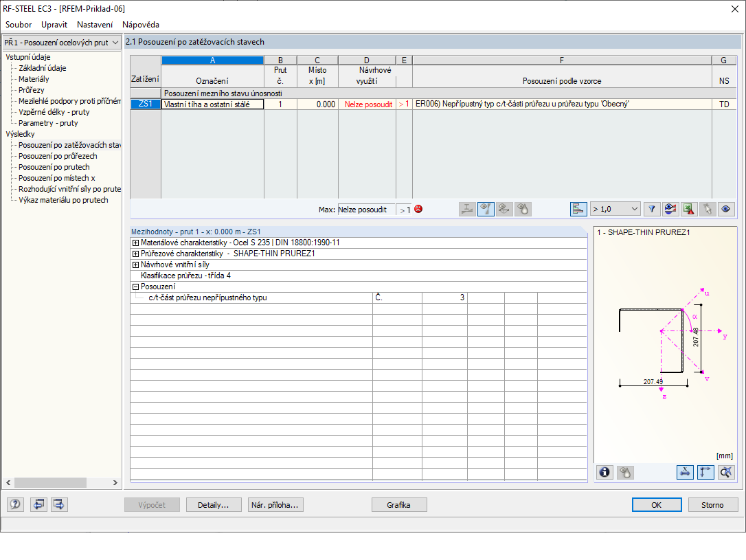Select Posouzení po místech x tree item
The image size is (746, 560).
tap(57, 178)
